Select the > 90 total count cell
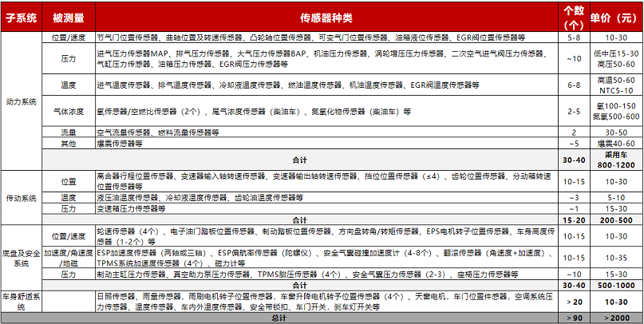Screen dimensions: 644x324 coord(573,318)
